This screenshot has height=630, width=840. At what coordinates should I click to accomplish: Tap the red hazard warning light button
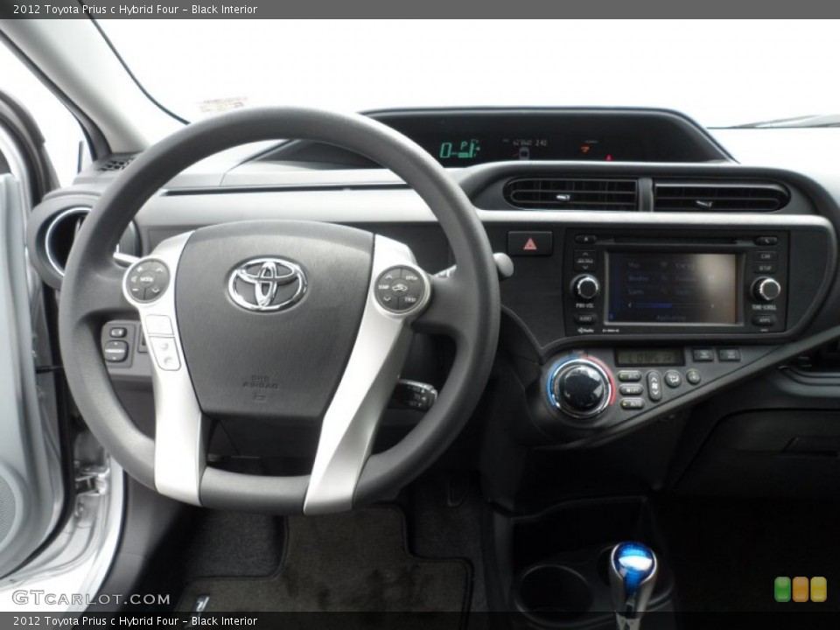pos(530,244)
